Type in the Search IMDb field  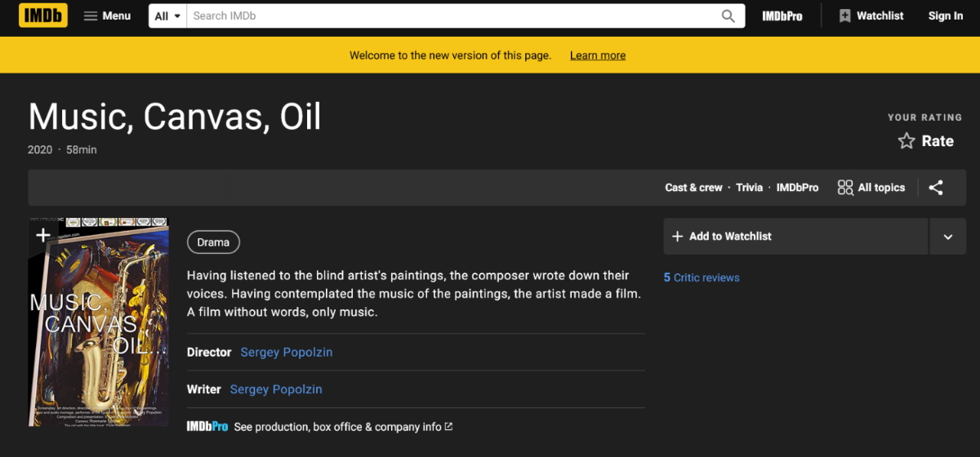(449, 16)
